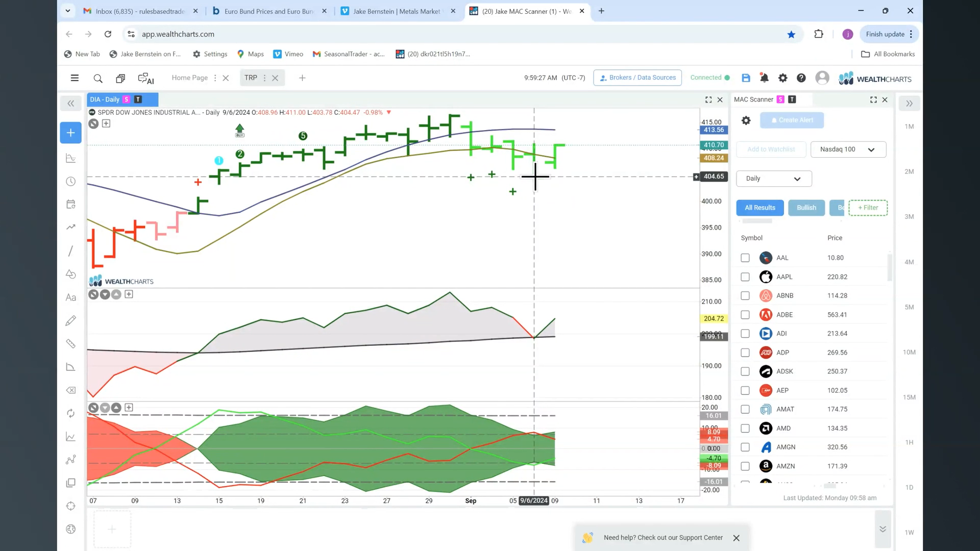Check the AMZN row checkbox
Image resolution: width=980 pixels, height=551 pixels.
pos(745,466)
